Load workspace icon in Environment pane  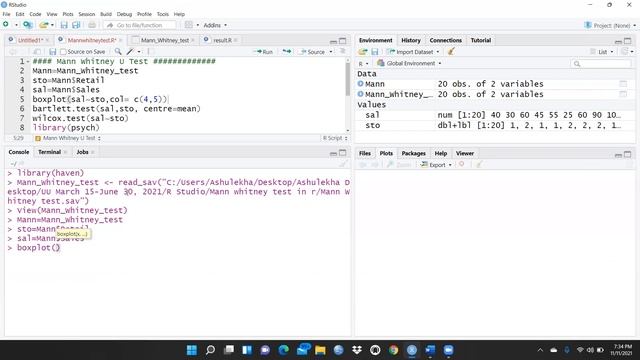pos(362,52)
